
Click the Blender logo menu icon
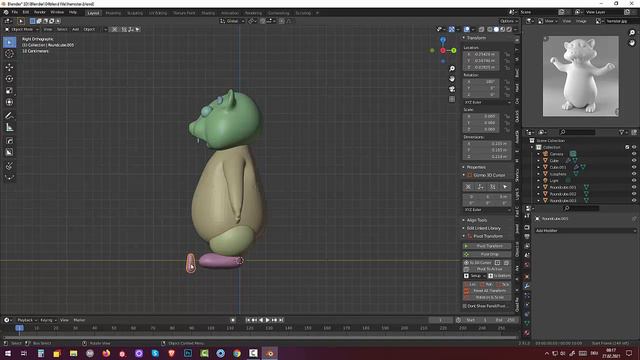6,12
